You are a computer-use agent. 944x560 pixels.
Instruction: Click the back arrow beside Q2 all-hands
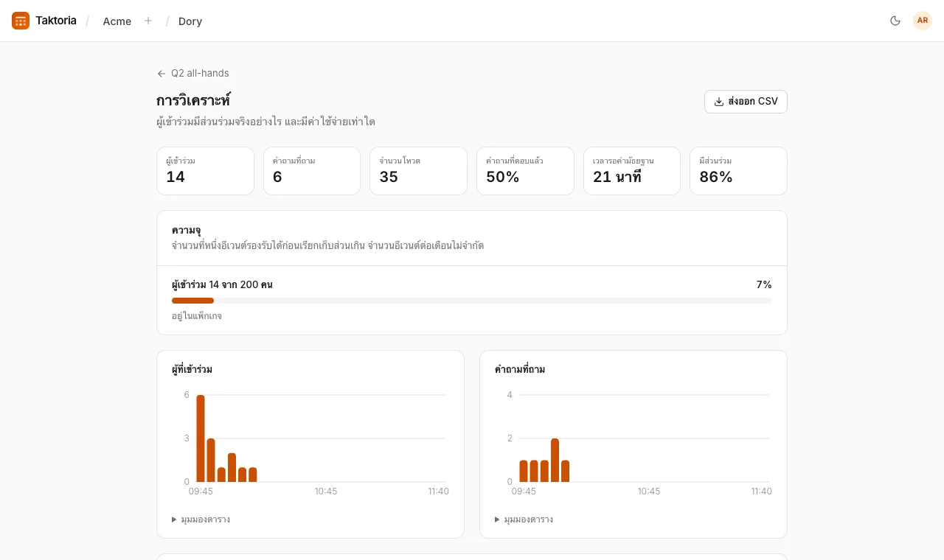[x=162, y=74]
